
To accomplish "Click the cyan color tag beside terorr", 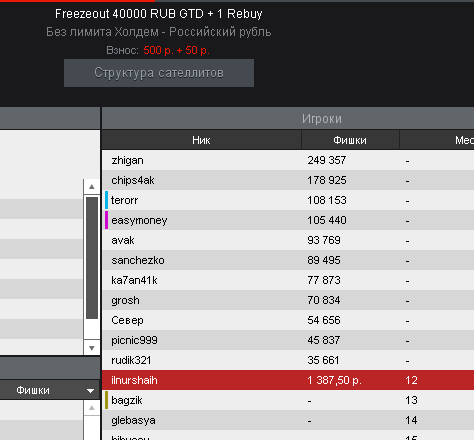I will pyautogui.click(x=106, y=200).
